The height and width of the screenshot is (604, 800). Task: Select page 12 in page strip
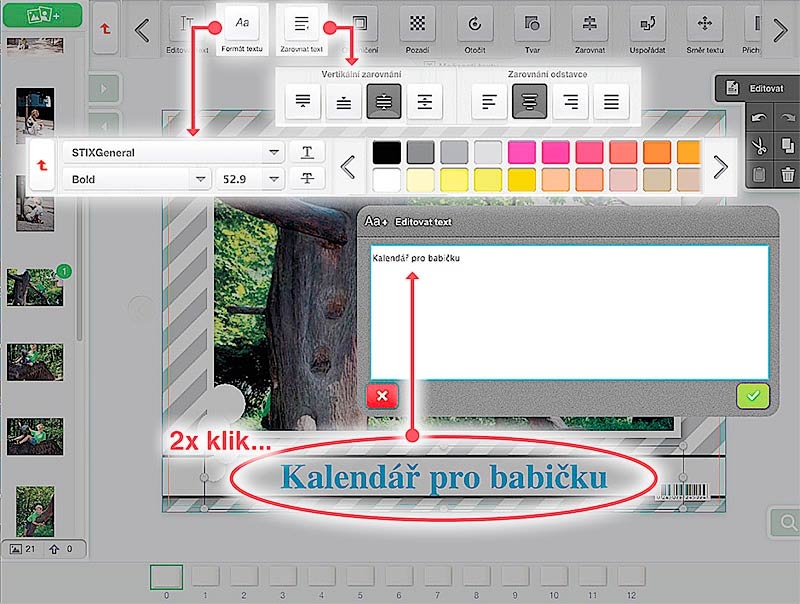click(631, 577)
